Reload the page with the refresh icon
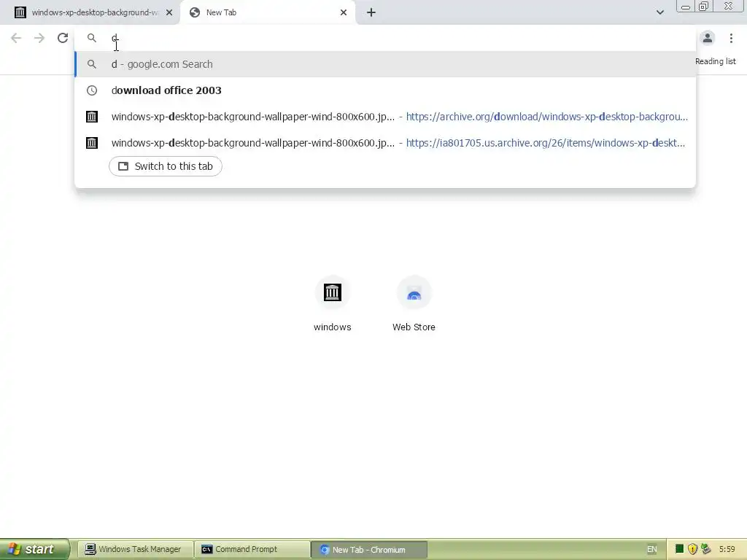Viewport: 747px width, 560px height. [x=63, y=38]
